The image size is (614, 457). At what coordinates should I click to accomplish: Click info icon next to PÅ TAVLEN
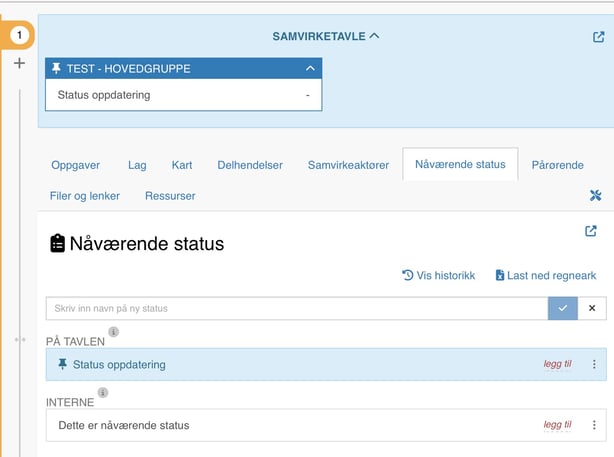113,332
